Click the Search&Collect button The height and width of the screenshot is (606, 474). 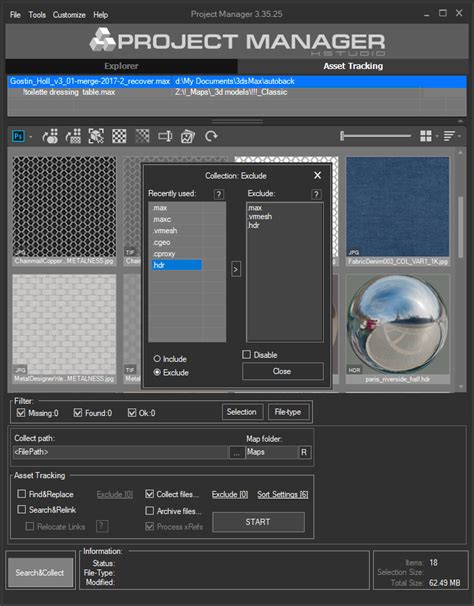tap(40, 573)
